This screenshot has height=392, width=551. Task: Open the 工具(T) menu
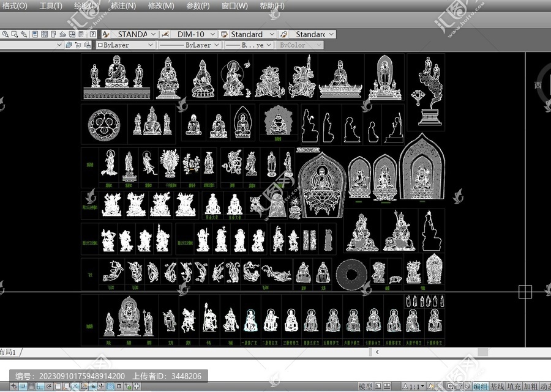[x=51, y=6]
